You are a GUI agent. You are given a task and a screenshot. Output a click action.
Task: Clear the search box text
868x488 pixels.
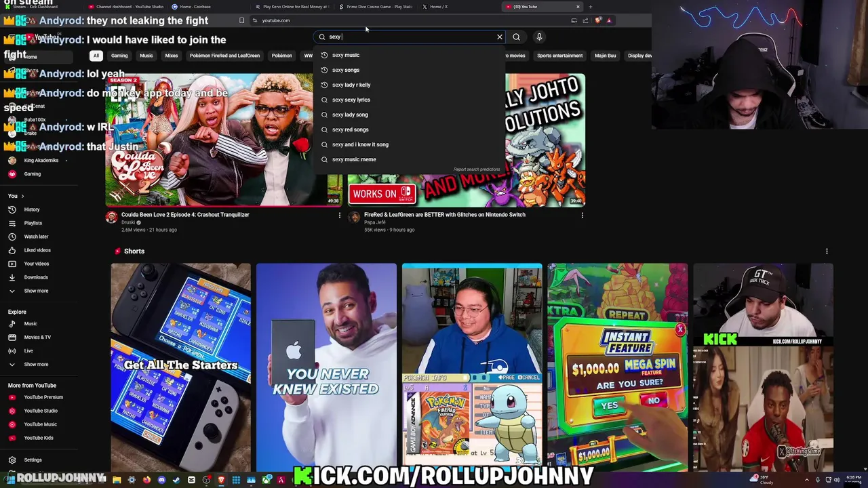500,37
